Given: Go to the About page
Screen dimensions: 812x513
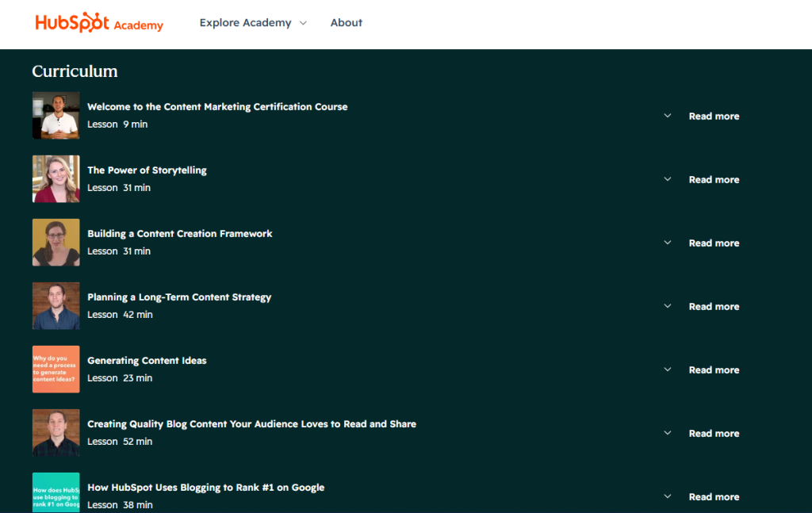Looking at the screenshot, I should 347,23.
